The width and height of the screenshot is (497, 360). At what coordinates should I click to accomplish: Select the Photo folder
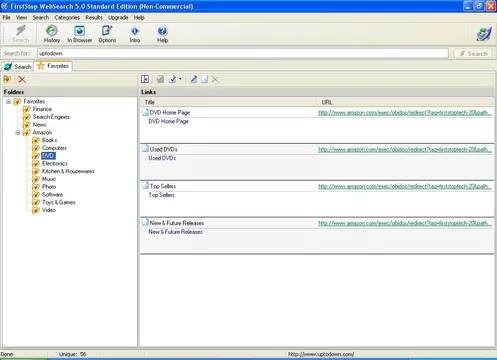click(49, 187)
